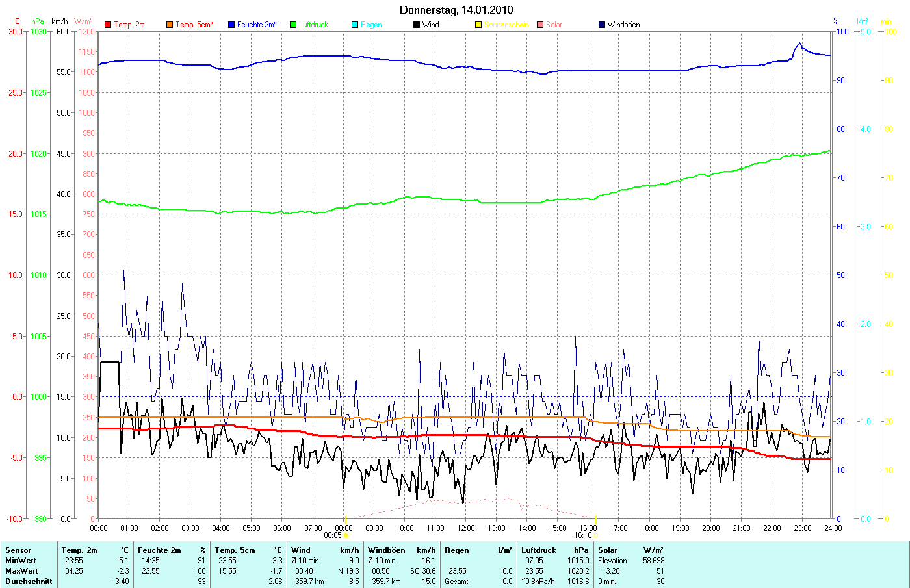
Task: Select the green Luftdruck legend square
Action: pos(293,25)
